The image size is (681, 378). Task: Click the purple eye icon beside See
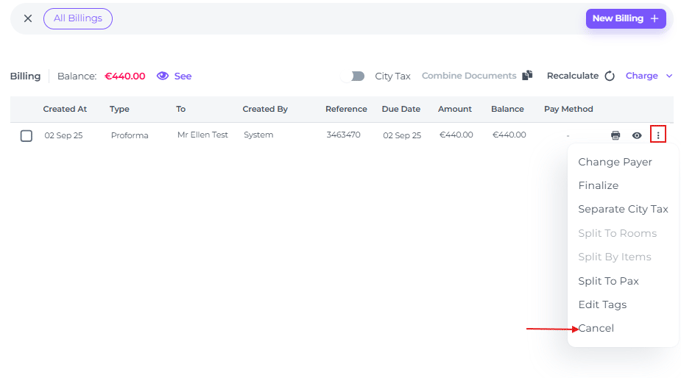coord(162,76)
